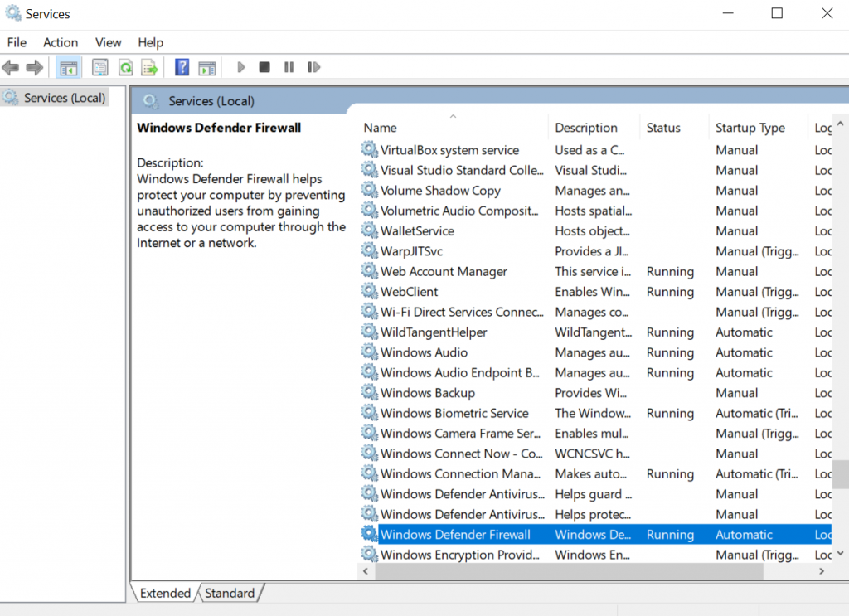Click the scroll down arrow of services list
The image size is (849, 616).
click(x=841, y=553)
